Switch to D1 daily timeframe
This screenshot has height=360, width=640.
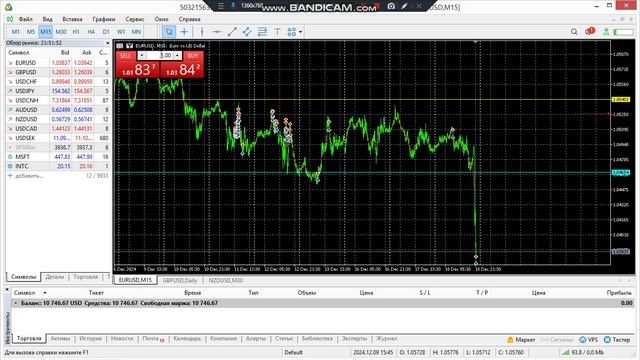(106, 31)
